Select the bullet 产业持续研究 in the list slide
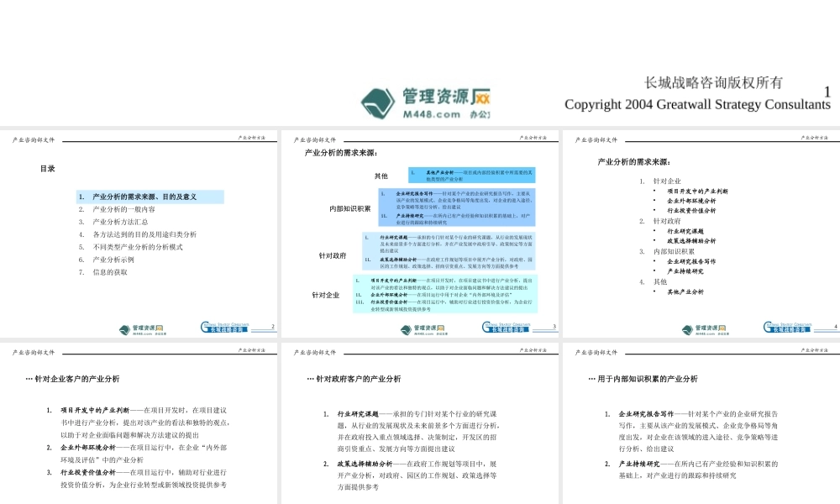The image size is (840, 504). (x=685, y=271)
